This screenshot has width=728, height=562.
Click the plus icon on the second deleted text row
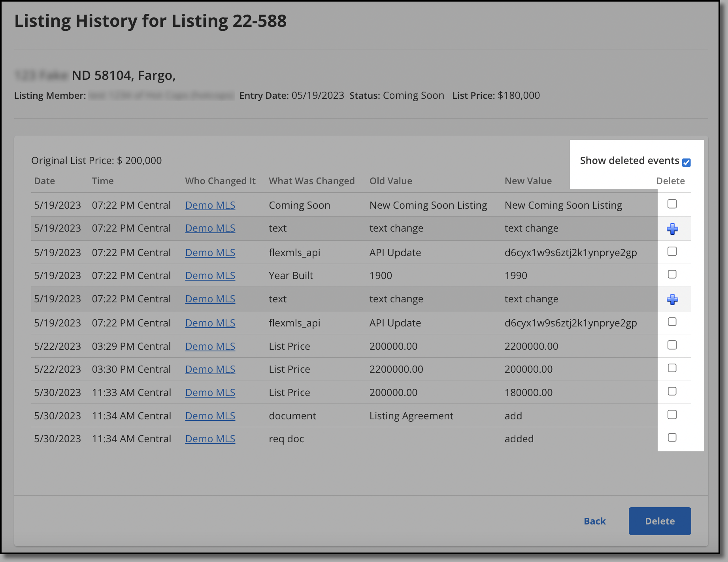pos(672,300)
